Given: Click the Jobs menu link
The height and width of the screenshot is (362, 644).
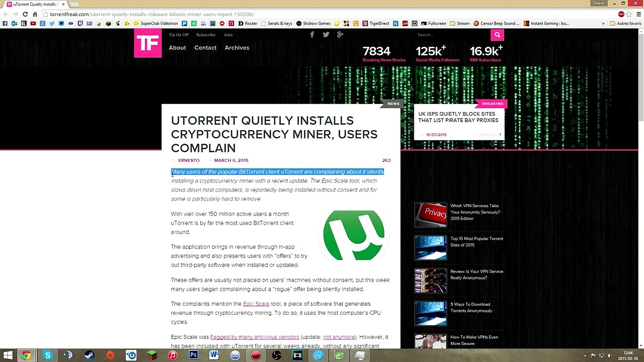Looking at the screenshot, I should point(228,35).
